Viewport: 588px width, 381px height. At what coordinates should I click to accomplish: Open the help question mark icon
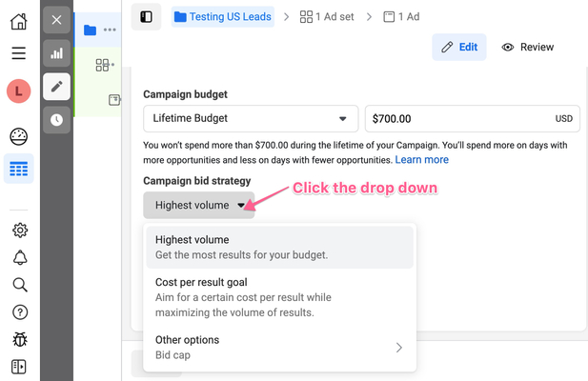click(x=18, y=312)
